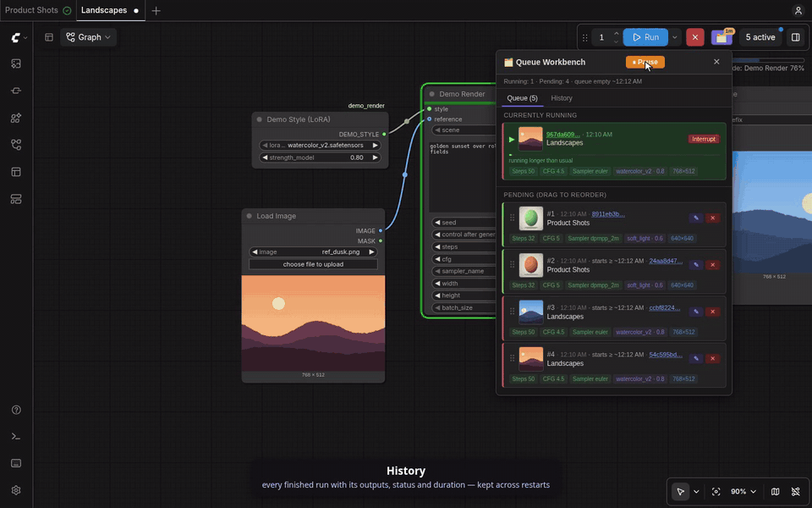Click the ref_dusk sunset preview in Load Image
The image size is (812, 508).
point(313,323)
